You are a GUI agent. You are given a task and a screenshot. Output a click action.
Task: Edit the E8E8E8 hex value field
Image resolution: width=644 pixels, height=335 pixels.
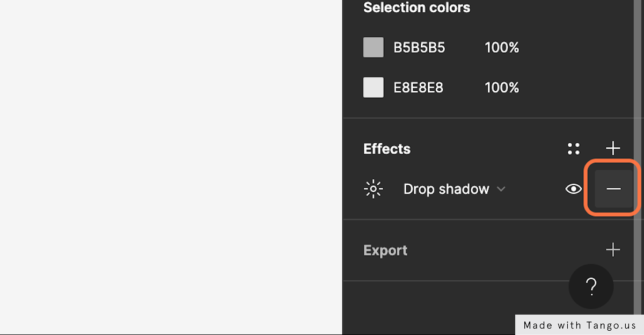coord(419,88)
